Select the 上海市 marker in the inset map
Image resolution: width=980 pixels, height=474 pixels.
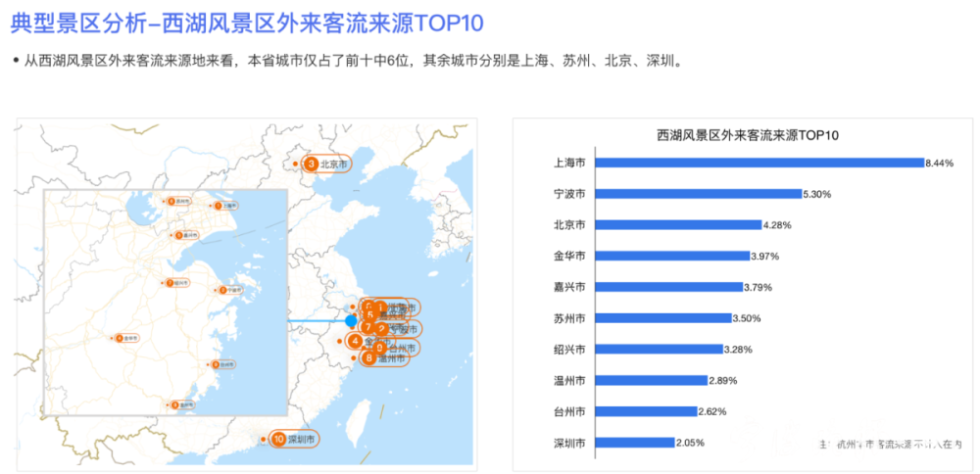(x=225, y=206)
